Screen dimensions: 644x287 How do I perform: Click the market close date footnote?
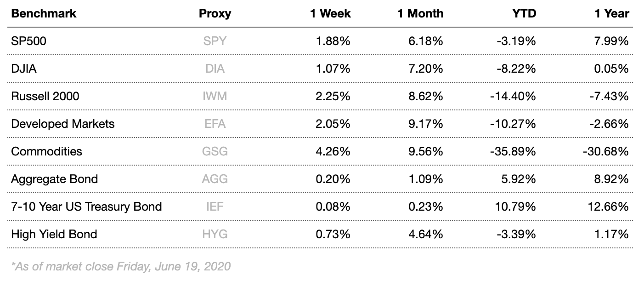pyautogui.click(x=121, y=266)
